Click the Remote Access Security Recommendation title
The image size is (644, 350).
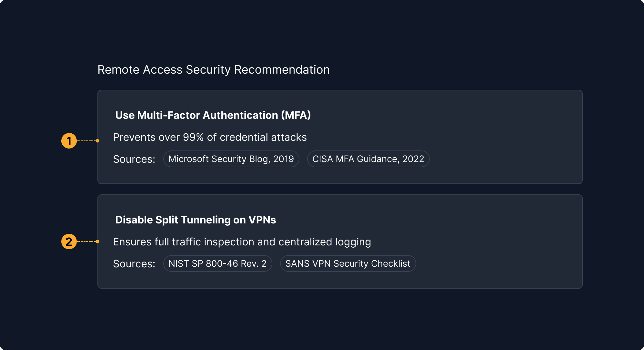pyautogui.click(x=214, y=70)
